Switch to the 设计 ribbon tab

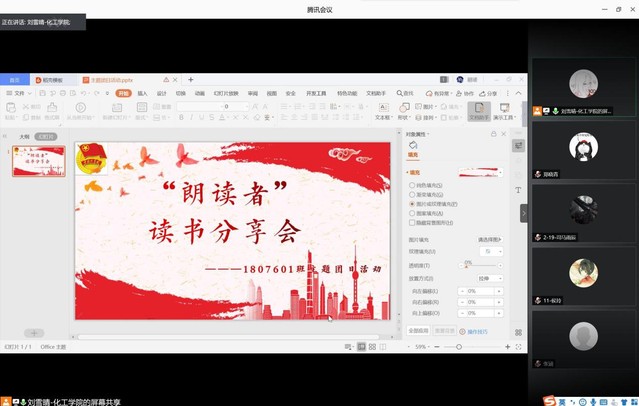tap(161, 93)
